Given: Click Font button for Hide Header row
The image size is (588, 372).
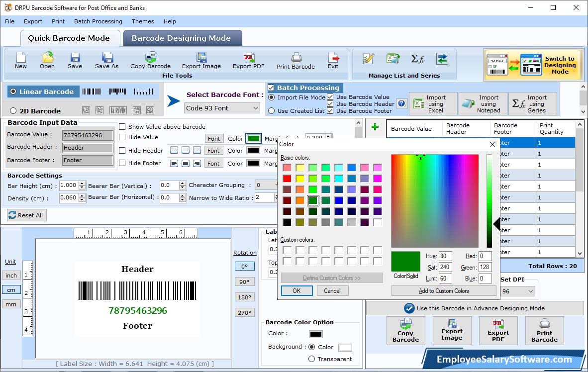Looking at the screenshot, I should (x=214, y=151).
